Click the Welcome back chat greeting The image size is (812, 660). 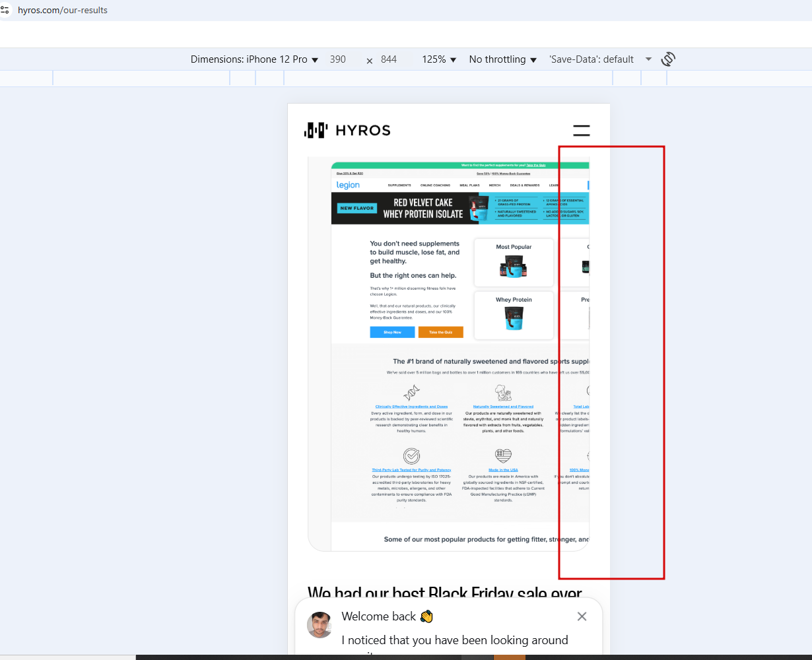[387, 616]
